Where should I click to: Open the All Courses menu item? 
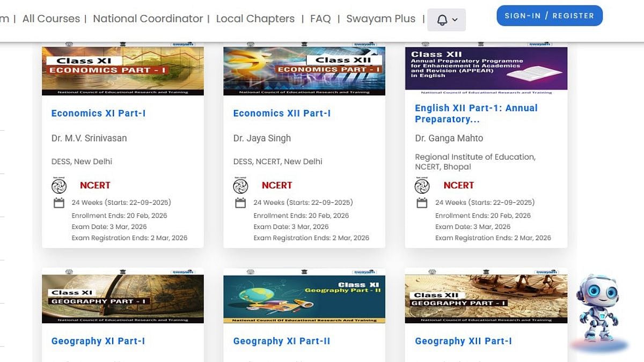click(51, 19)
